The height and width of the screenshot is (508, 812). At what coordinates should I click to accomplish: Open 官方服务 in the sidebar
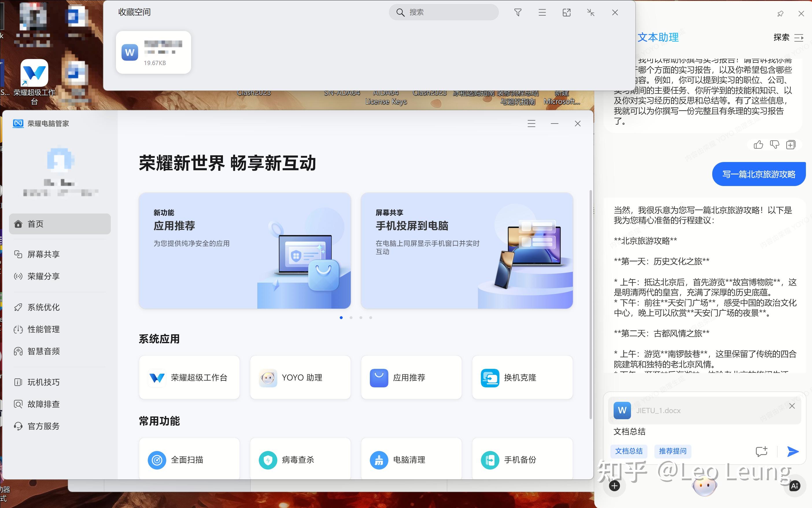click(60, 426)
